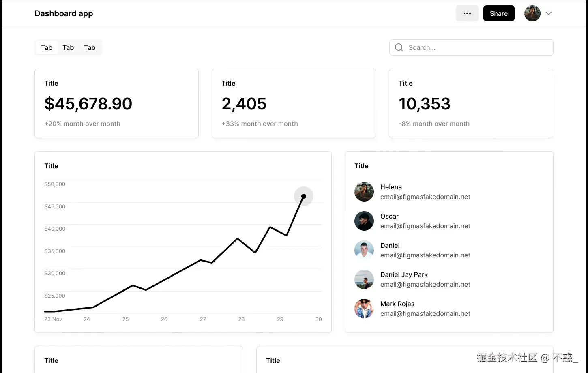Open the $45,678.90 stat card
The width and height of the screenshot is (588, 373).
point(116,103)
